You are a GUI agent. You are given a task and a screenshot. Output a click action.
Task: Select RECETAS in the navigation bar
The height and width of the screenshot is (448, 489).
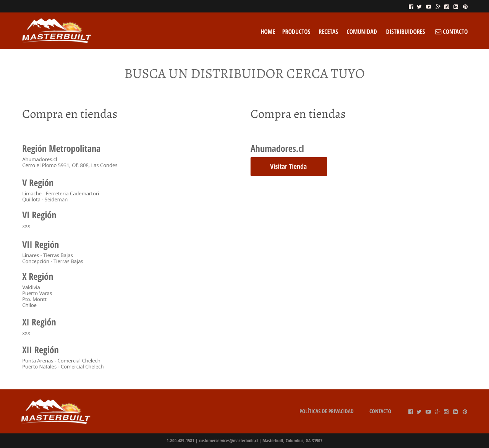[x=328, y=32]
